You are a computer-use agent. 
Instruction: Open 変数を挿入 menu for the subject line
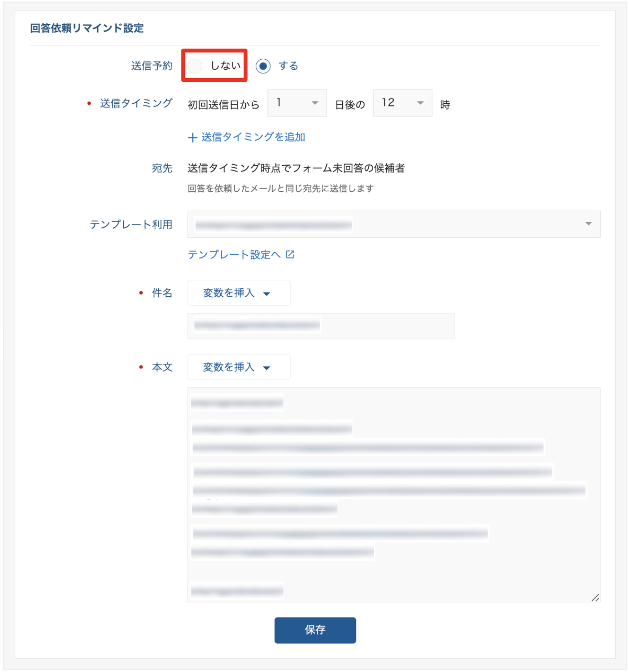tap(238, 293)
